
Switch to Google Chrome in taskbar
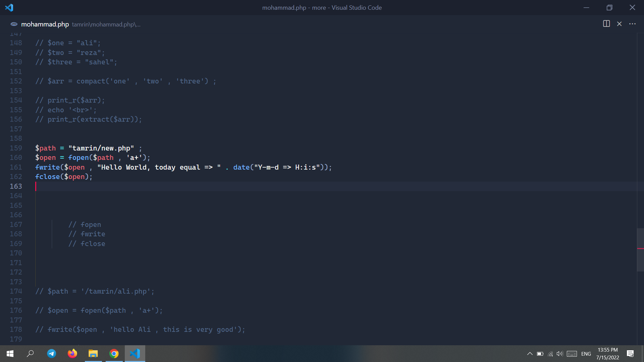pos(114,354)
